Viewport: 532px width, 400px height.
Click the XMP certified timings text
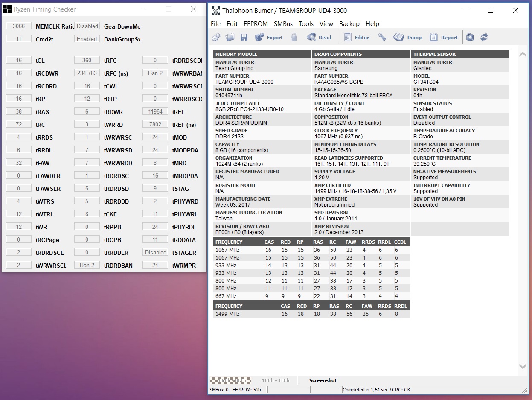(x=355, y=191)
